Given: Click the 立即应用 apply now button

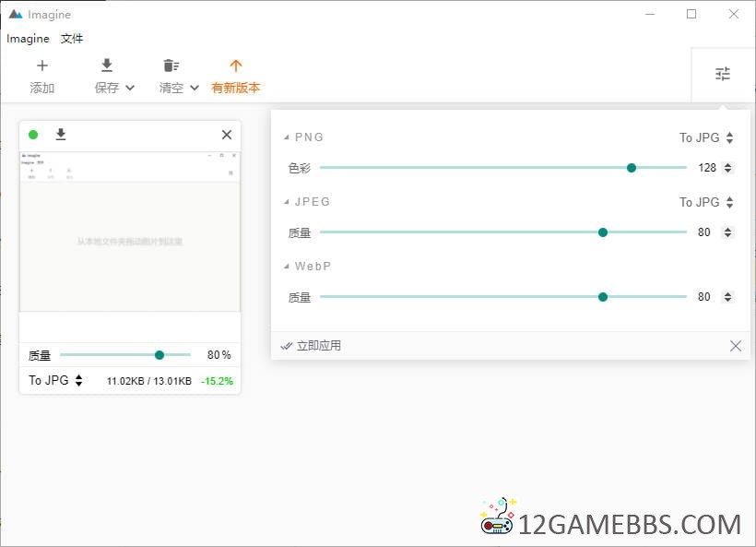Looking at the screenshot, I should coord(312,346).
